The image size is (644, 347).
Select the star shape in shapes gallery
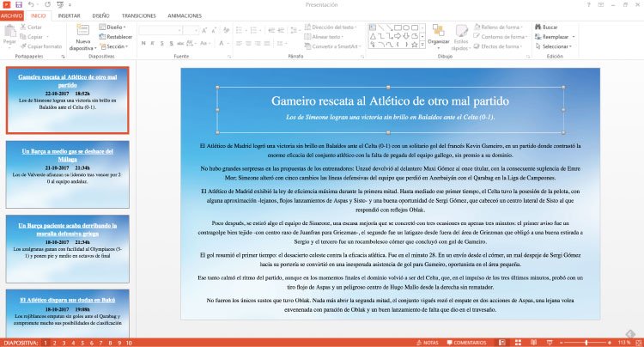pyautogui.click(x=415, y=45)
